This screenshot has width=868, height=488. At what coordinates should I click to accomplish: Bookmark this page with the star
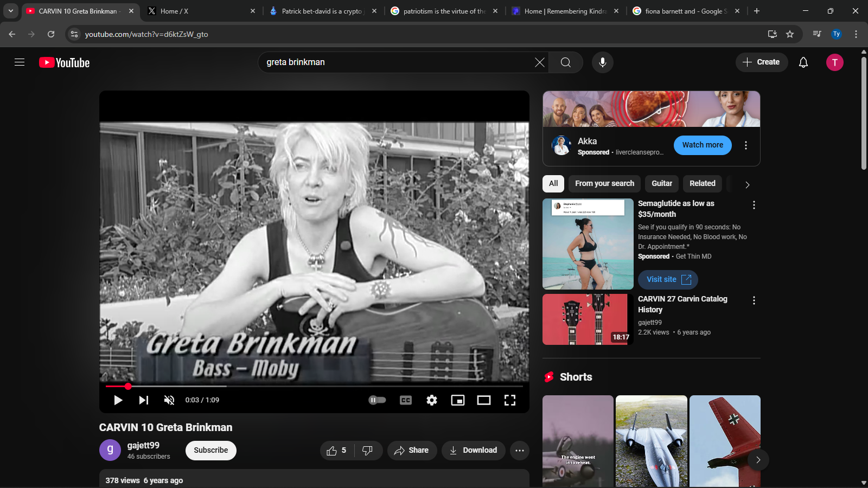(790, 34)
